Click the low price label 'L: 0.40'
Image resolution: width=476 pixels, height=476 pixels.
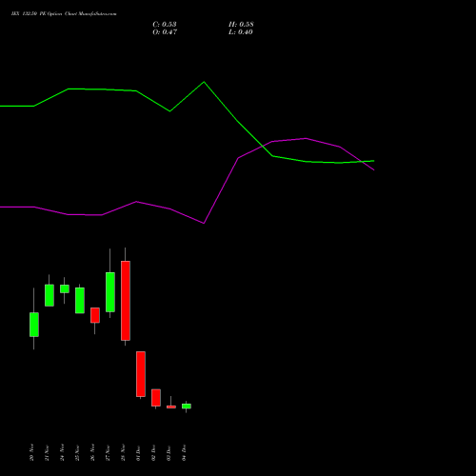(x=241, y=32)
